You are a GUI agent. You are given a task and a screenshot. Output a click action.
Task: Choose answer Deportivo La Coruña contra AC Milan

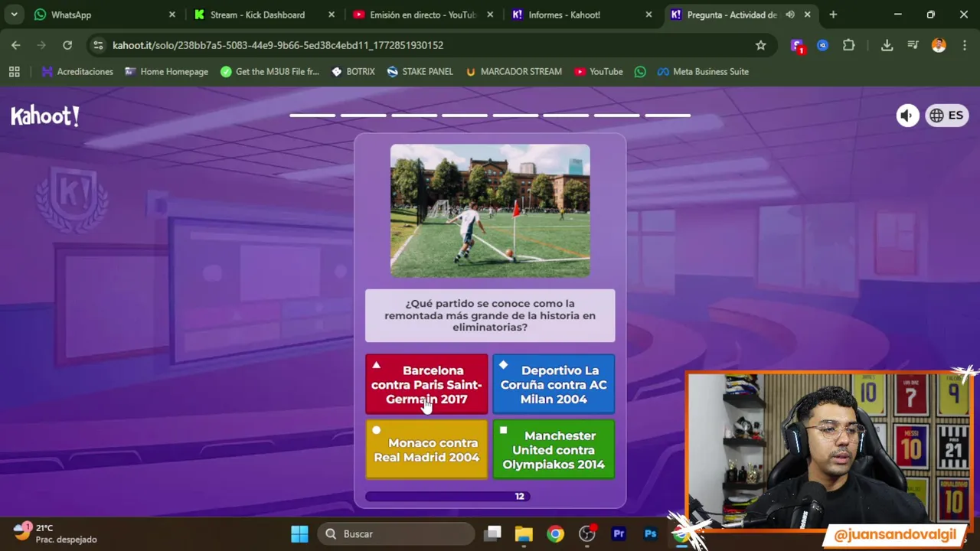pyautogui.click(x=554, y=384)
